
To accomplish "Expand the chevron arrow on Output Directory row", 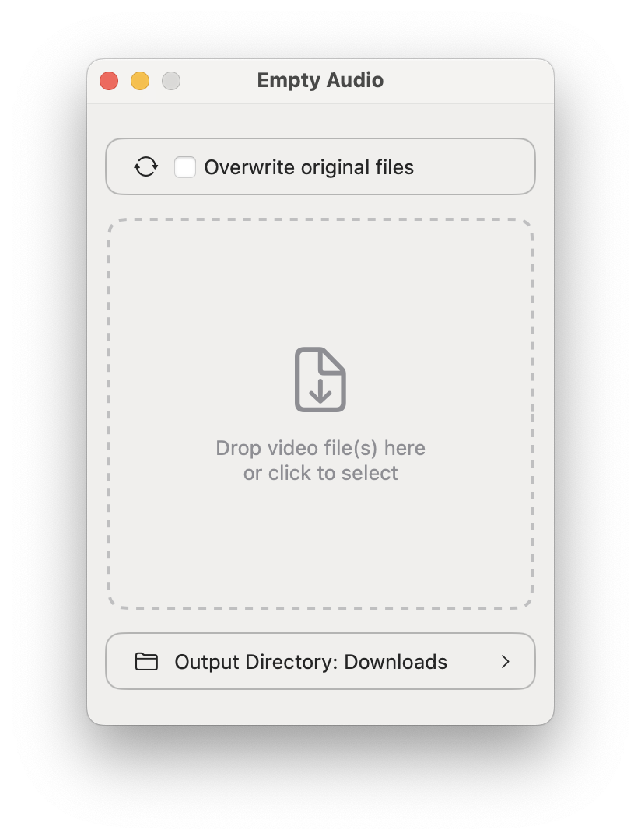I will click(505, 662).
